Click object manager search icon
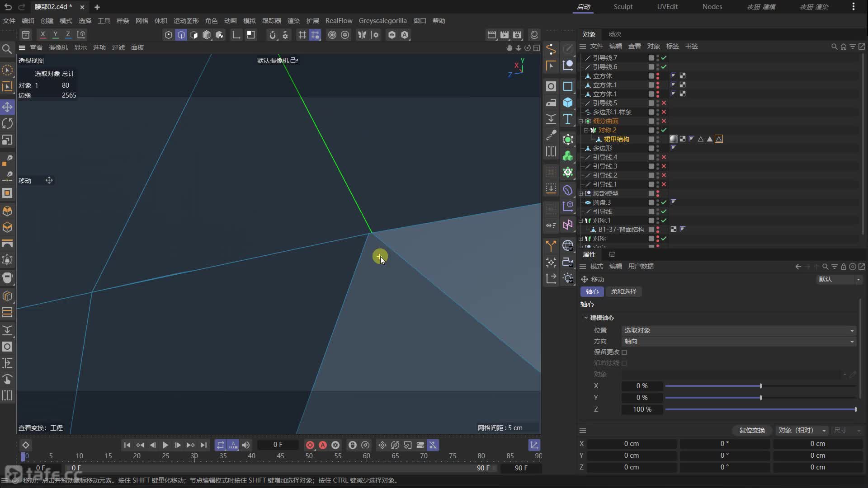The image size is (868, 488). 835,47
